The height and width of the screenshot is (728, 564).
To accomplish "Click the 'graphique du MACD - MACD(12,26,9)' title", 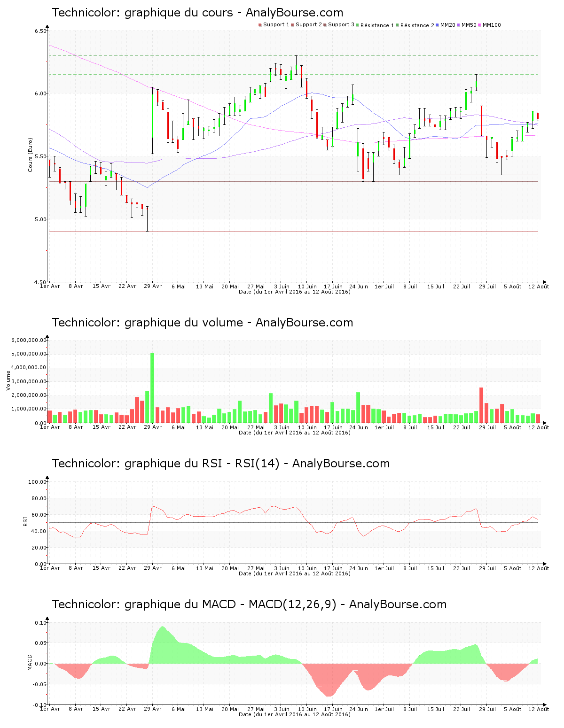I will pyautogui.click(x=249, y=604).
